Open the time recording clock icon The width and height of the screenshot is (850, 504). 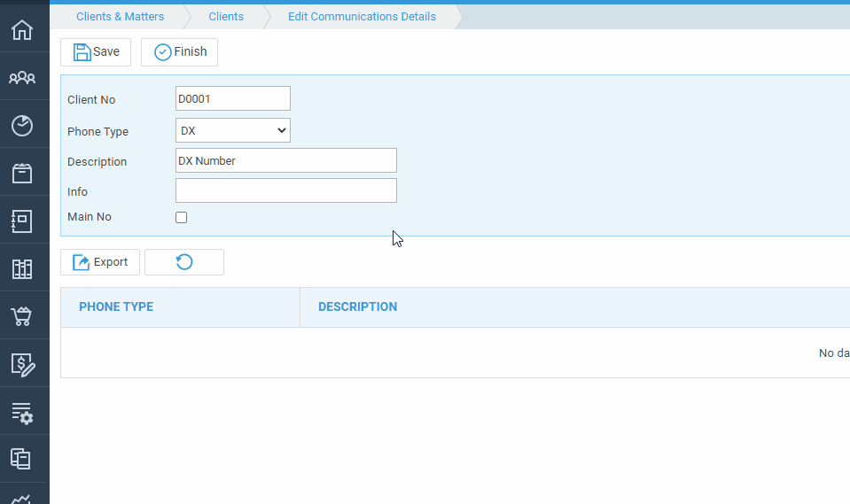coord(22,126)
